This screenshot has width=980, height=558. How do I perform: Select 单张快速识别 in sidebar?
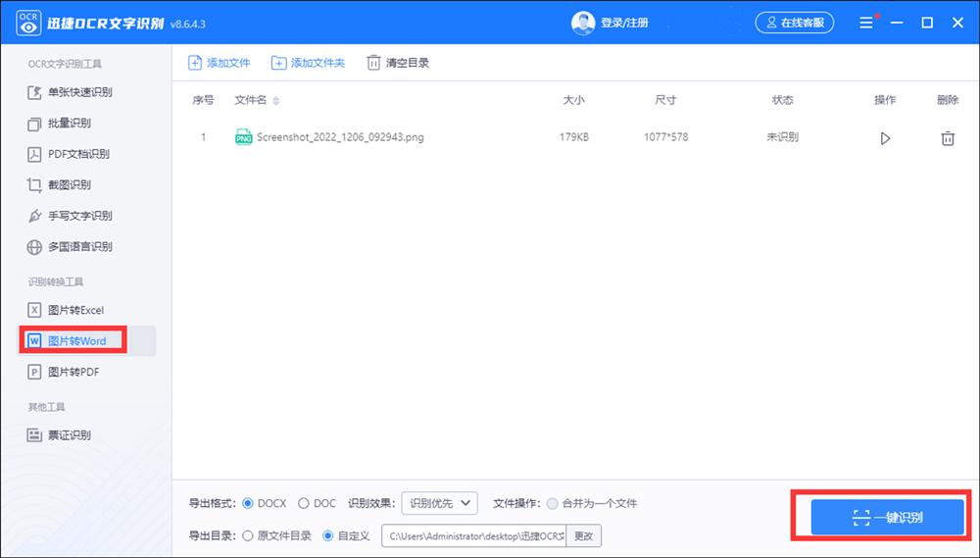pyautogui.click(x=70, y=92)
